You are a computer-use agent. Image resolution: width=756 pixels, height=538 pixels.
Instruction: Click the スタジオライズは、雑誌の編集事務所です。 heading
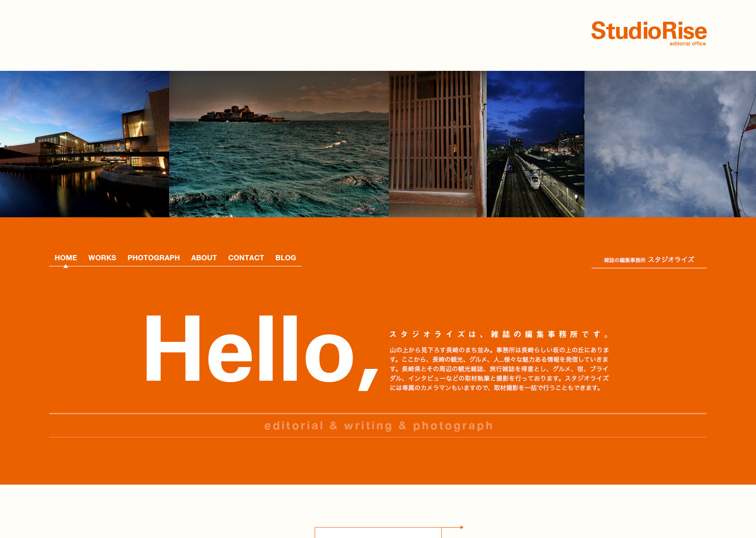(x=499, y=334)
